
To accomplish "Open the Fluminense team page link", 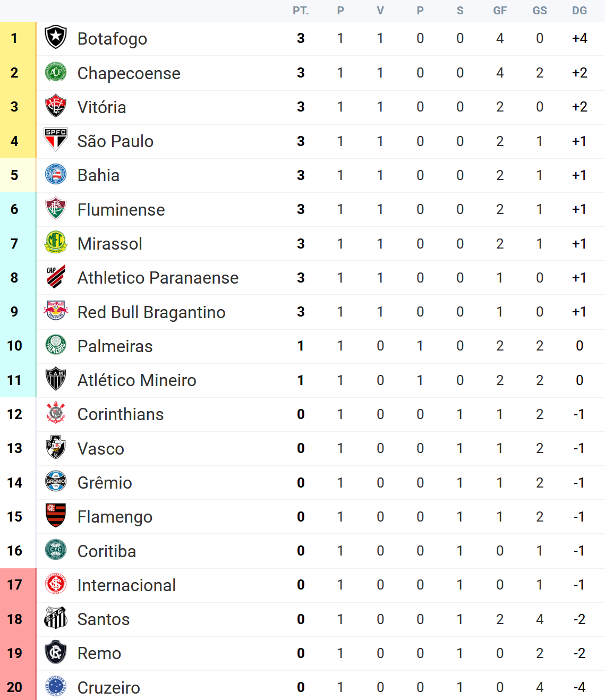I will click(121, 210).
